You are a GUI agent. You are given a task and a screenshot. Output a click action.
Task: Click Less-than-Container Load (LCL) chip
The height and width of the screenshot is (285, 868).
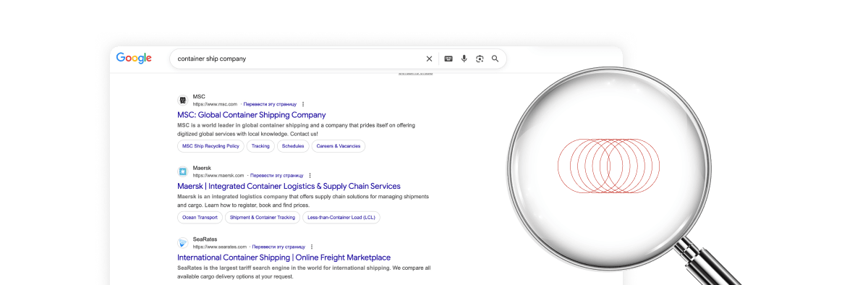click(341, 217)
